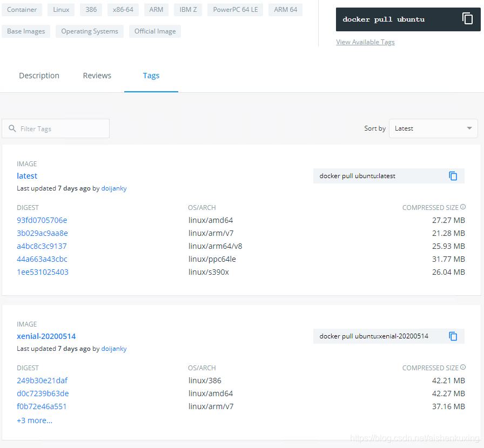Click the Container category chip
The image size is (484, 448).
[22, 10]
